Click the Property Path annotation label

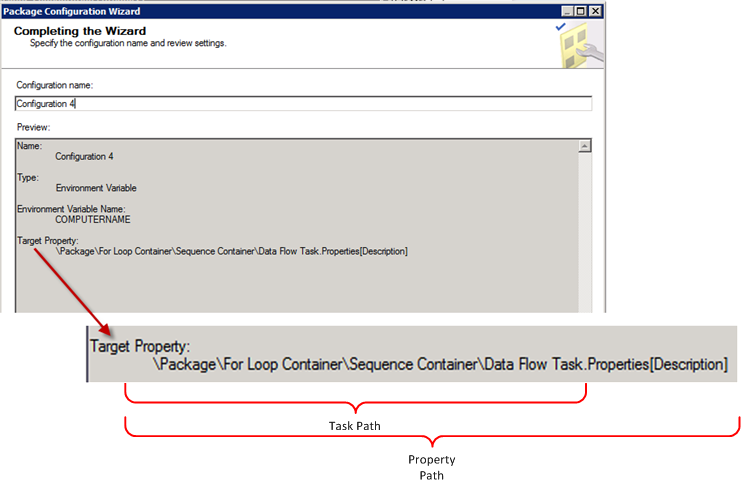[x=432, y=467]
